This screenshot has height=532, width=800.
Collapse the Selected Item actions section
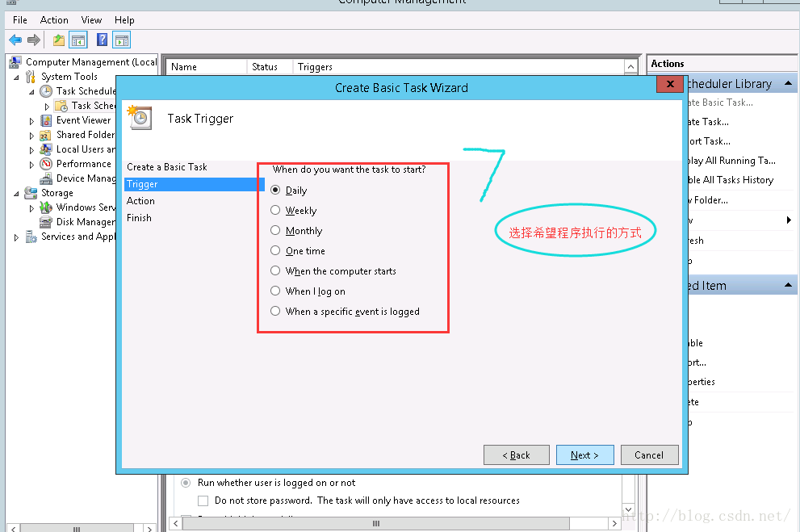click(x=788, y=285)
